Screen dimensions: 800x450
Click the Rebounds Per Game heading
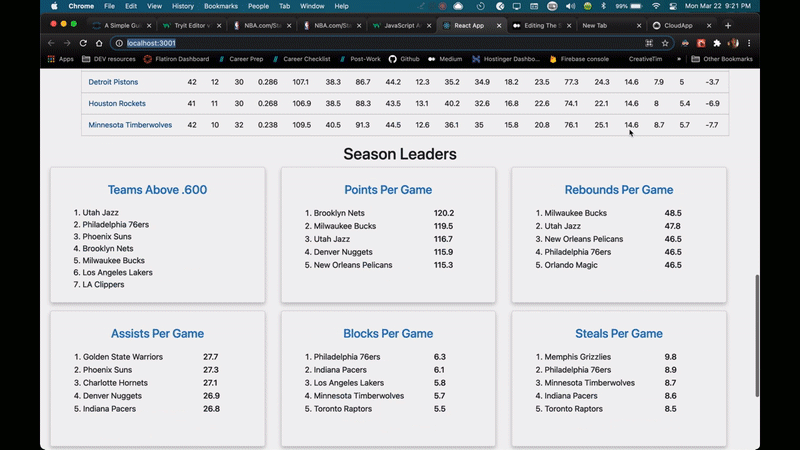618,190
